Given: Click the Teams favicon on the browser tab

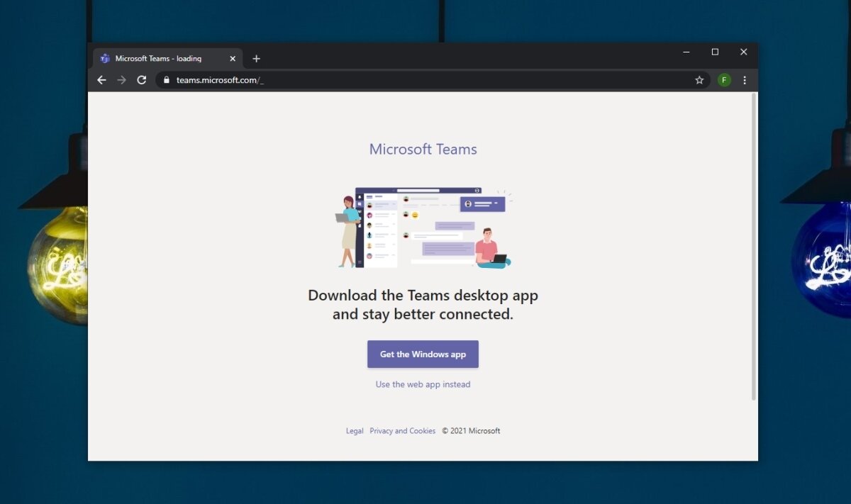Looking at the screenshot, I should 105,58.
